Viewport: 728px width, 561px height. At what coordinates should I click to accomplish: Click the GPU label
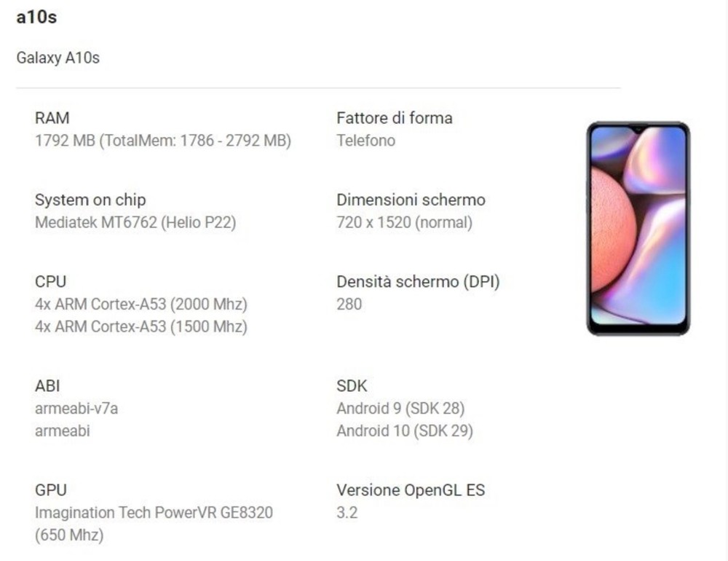pos(51,490)
